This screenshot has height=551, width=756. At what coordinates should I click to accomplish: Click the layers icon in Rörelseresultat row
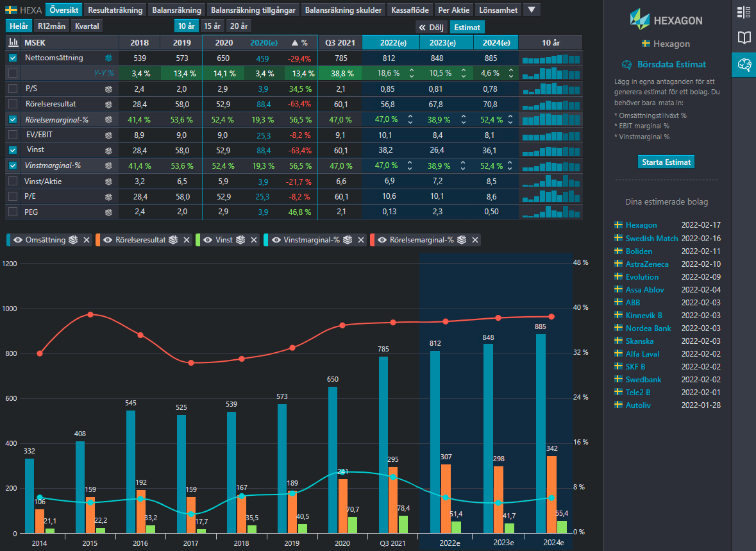coord(108,104)
